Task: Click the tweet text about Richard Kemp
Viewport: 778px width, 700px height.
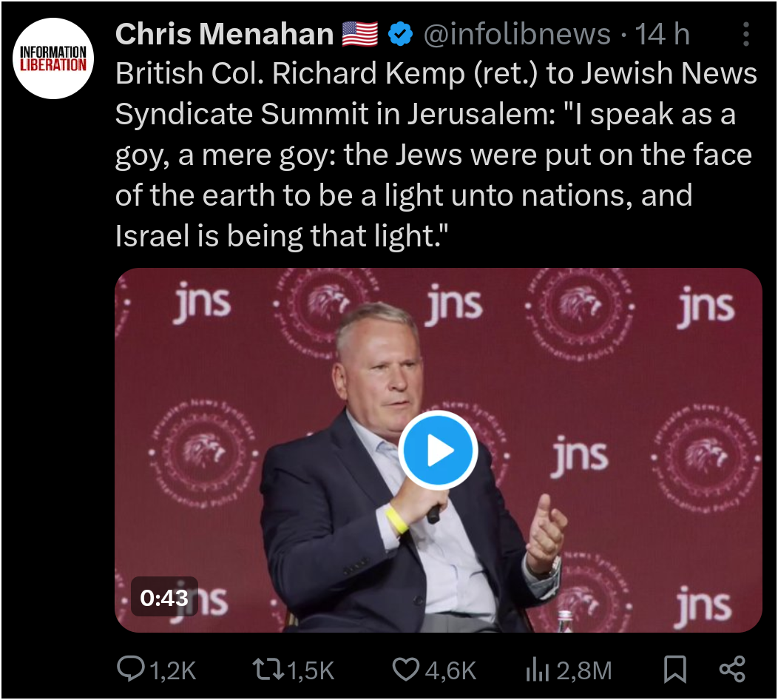Action: pyautogui.click(x=436, y=155)
